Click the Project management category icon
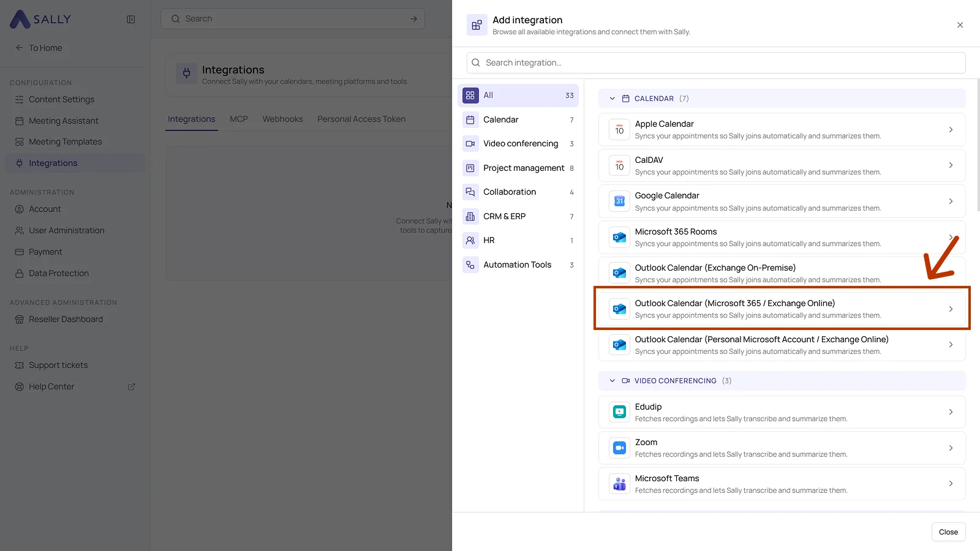 [x=470, y=168]
